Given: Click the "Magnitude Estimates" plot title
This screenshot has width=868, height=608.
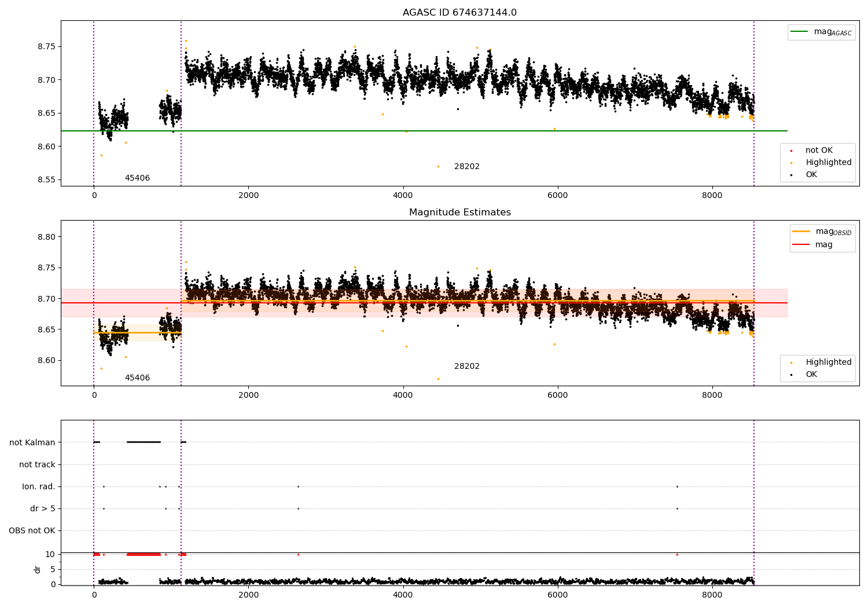Looking at the screenshot, I should pos(459,213).
